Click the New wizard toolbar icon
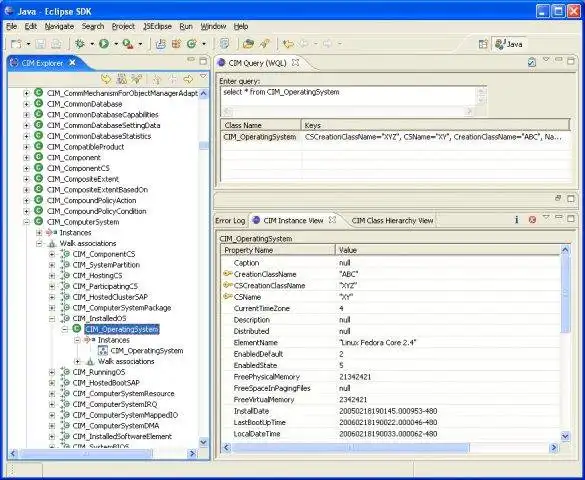The image size is (585, 480). [x=16, y=44]
